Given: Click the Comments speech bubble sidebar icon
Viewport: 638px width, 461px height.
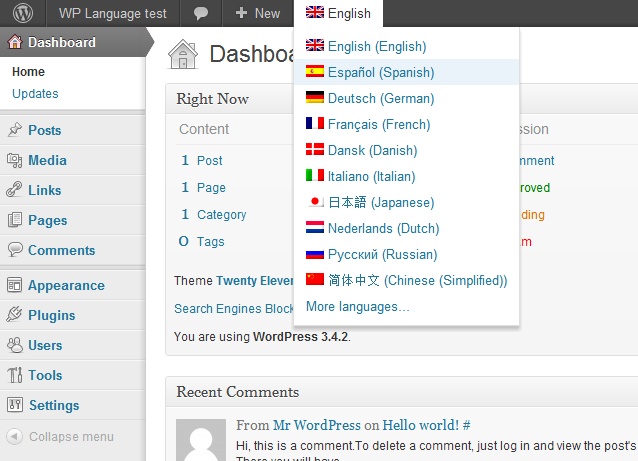Looking at the screenshot, I should point(15,249).
